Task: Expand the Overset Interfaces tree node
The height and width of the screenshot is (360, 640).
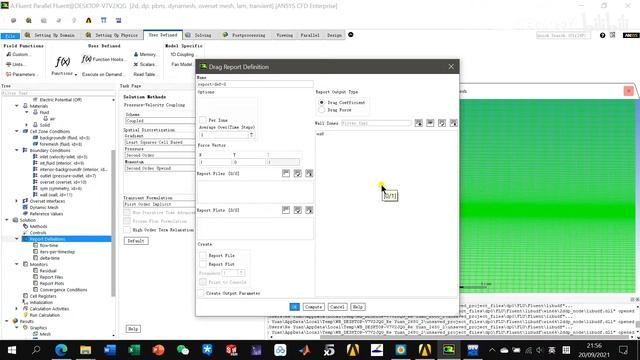Action: (17, 201)
